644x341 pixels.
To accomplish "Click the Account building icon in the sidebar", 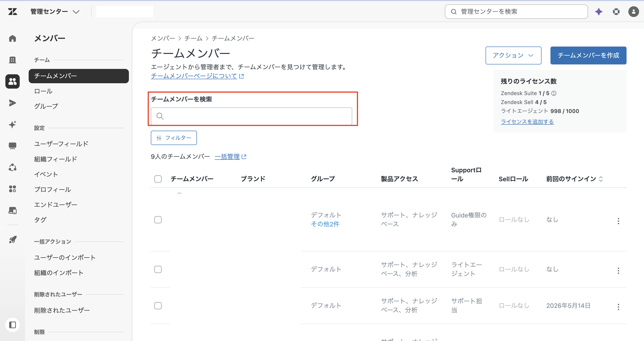I will [x=13, y=60].
